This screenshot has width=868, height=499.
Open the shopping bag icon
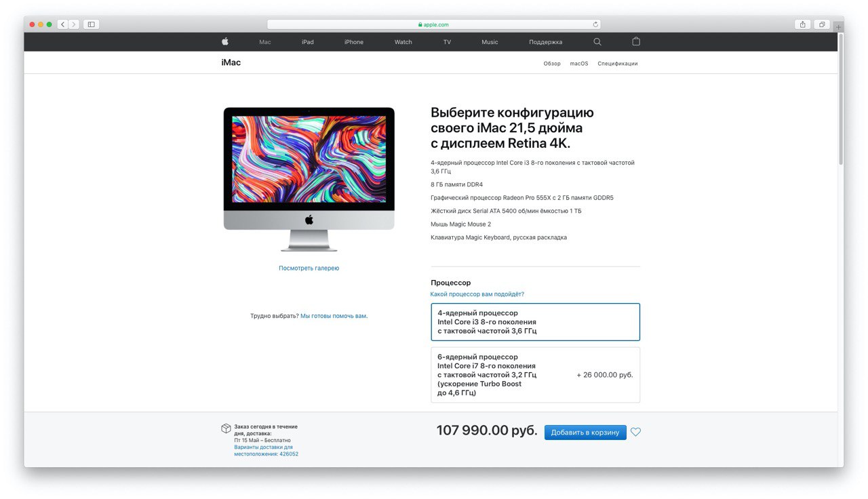pyautogui.click(x=636, y=41)
